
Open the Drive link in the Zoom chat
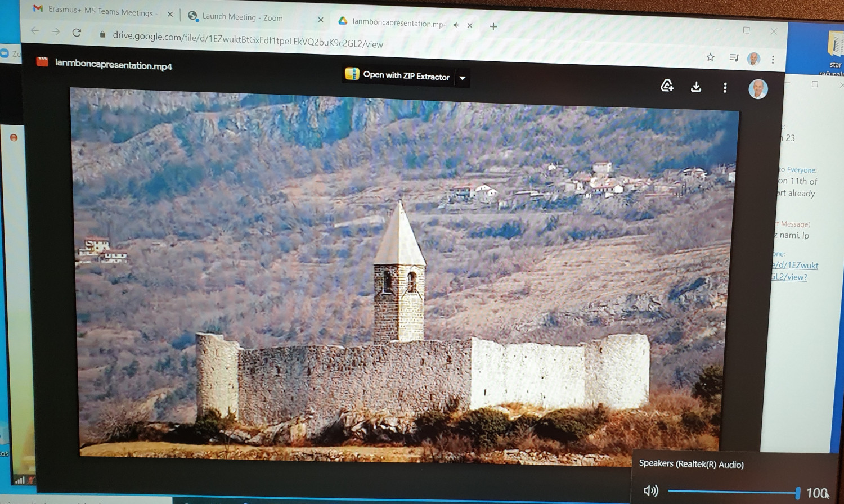click(x=794, y=271)
